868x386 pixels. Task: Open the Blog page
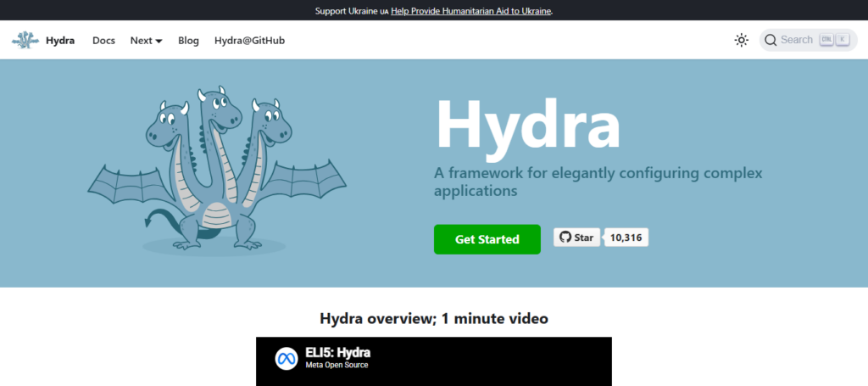coord(188,41)
